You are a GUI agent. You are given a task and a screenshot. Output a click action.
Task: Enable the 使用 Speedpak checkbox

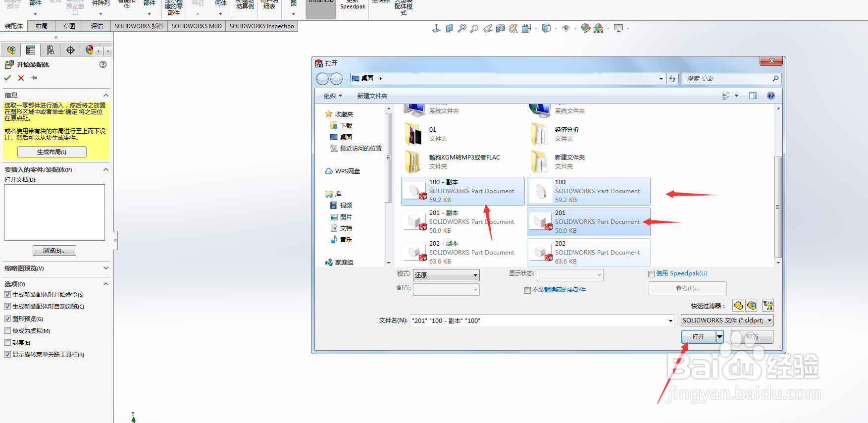coord(652,274)
